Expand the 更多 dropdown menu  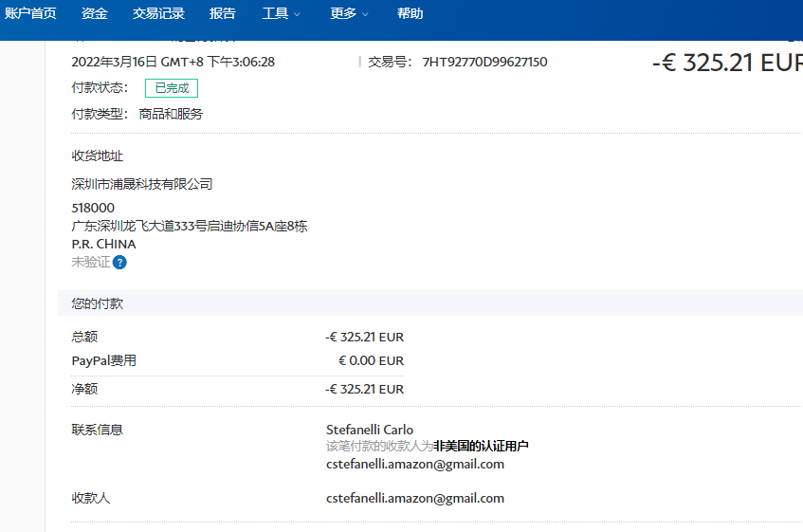[x=349, y=14]
